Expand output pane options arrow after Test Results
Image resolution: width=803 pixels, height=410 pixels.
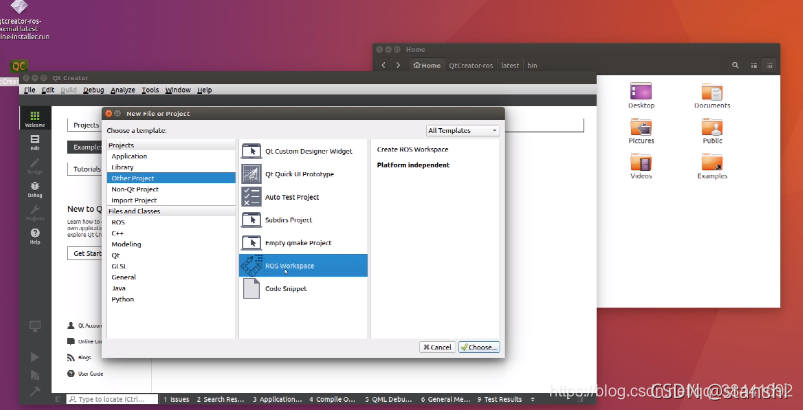[533, 399]
